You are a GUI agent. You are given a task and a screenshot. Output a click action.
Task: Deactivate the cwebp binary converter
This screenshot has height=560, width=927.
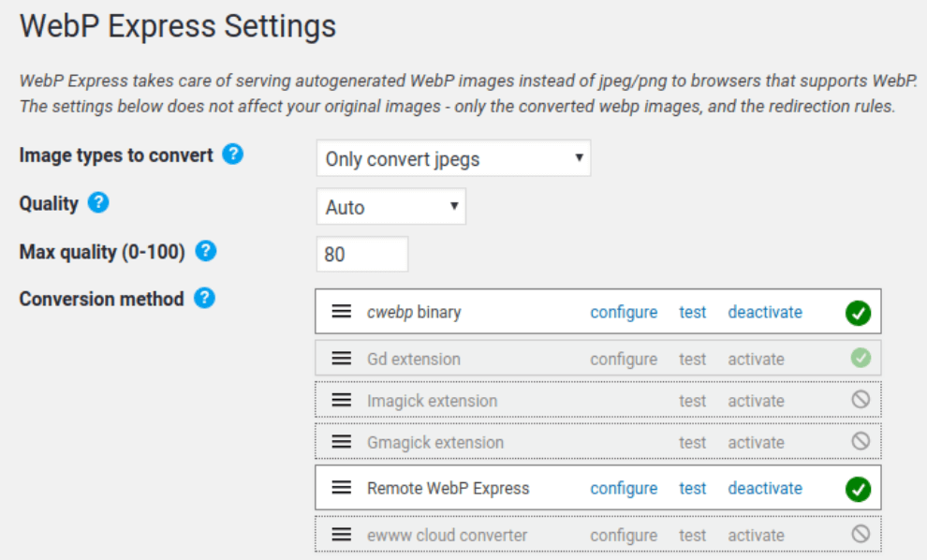coord(765,312)
